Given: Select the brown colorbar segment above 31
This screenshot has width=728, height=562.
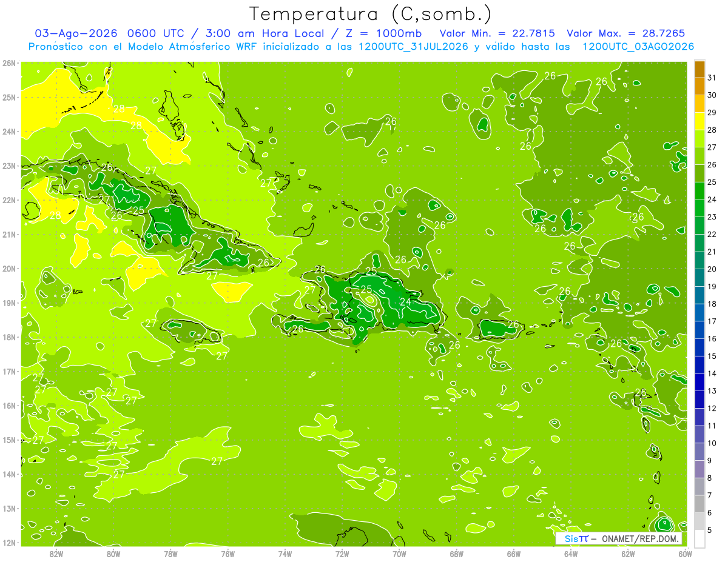Looking at the screenshot, I should coord(699,70).
